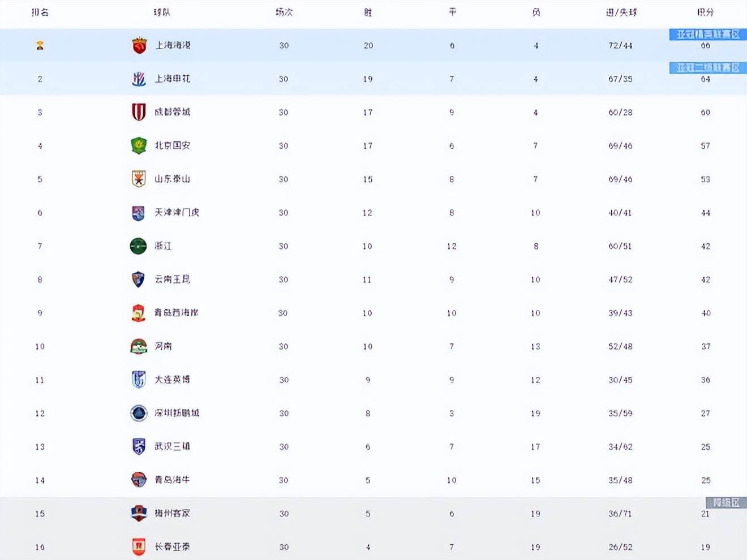The height and width of the screenshot is (560, 747).
Task: Click the 亚冠精英联赛区 qualification label
Action: 707,35
